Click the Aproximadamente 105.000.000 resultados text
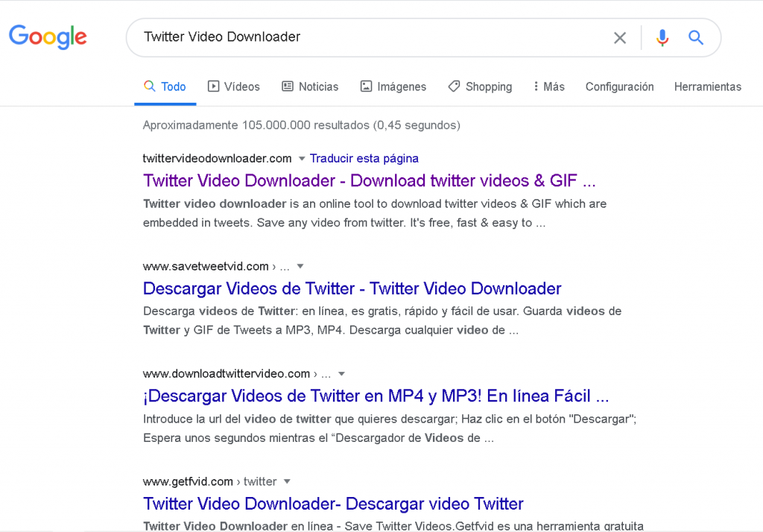The height and width of the screenshot is (532, 763). point(302,125)
